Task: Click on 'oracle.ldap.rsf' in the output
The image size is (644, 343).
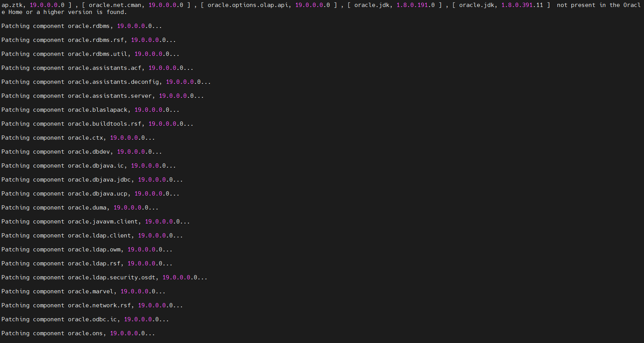Action: pos(94,263)
